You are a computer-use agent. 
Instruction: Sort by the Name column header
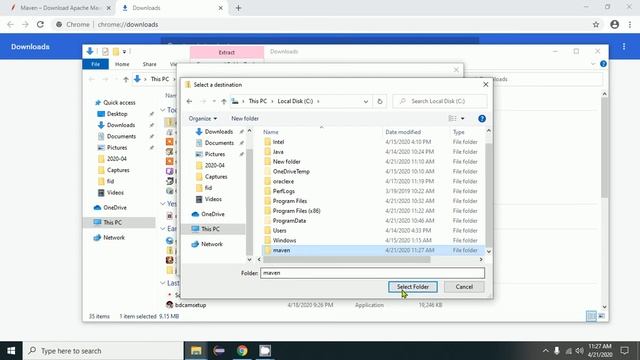click(x=271, y=132)
